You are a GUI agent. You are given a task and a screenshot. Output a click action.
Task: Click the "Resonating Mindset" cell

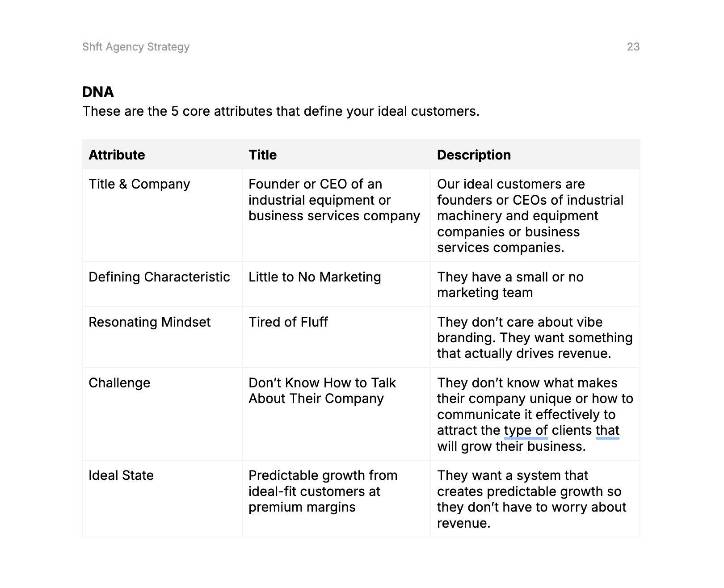pos(149,322)
